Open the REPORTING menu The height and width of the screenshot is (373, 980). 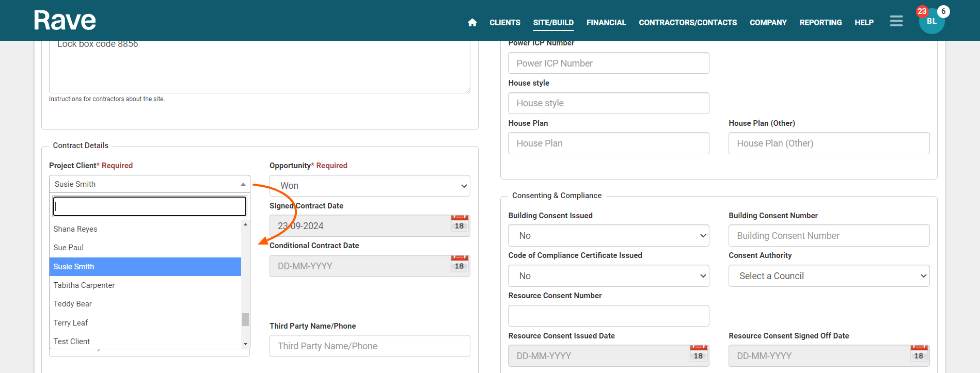[x=820, y=23]
